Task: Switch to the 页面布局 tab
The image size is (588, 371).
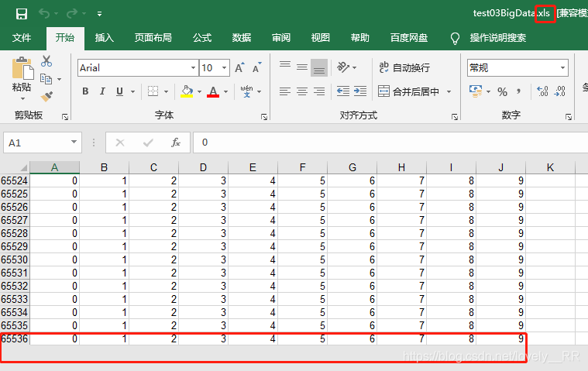Action: pyautogui.click(x=153, y=37)
